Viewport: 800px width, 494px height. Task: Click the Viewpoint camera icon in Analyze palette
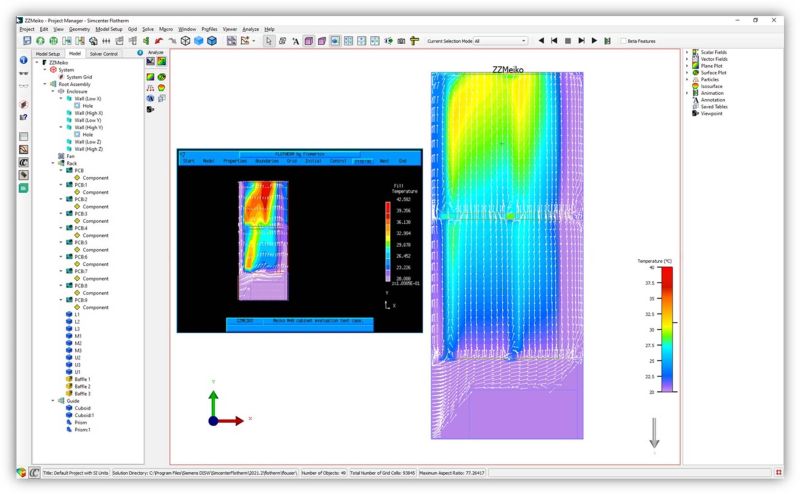pos(151,109)
